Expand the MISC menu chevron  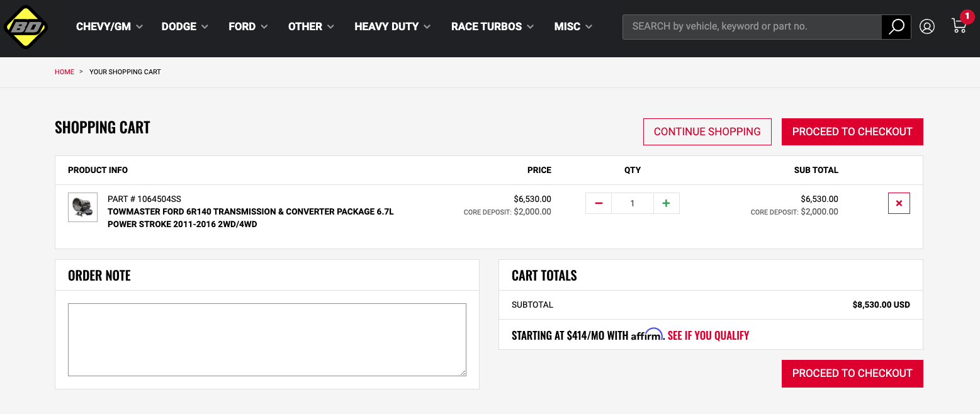(x=589, y=26)
